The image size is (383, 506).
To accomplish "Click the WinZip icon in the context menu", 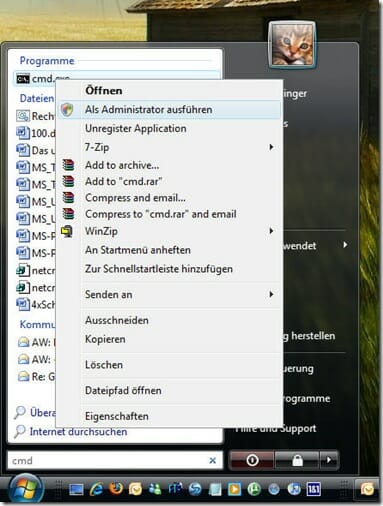I will [x=67, y=231].
